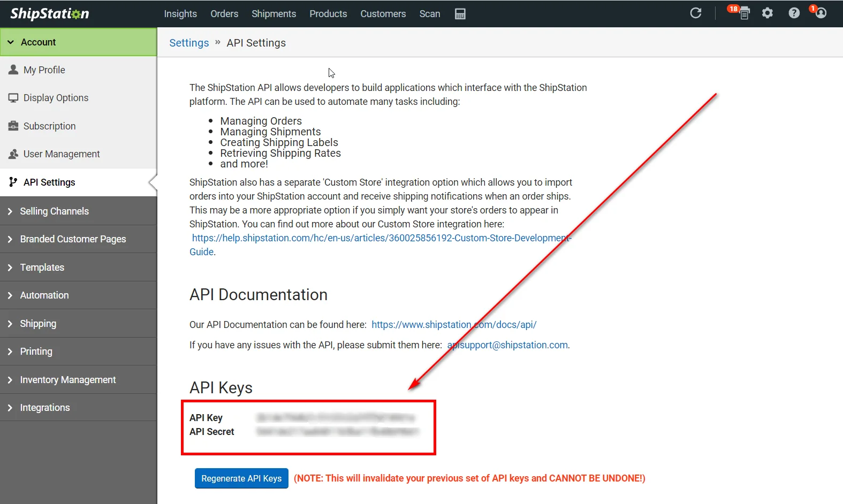
Task: Expand the Selling Channels section
Action: 78,211
